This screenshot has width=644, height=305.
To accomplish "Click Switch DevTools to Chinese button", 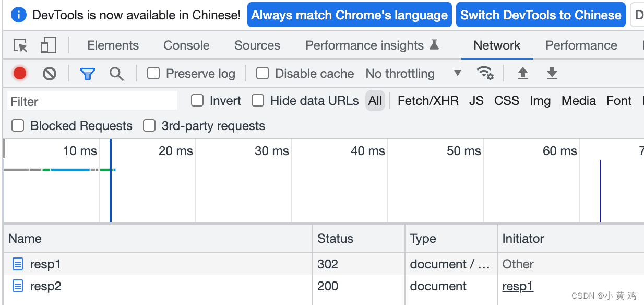I will [x=541, y=15].
